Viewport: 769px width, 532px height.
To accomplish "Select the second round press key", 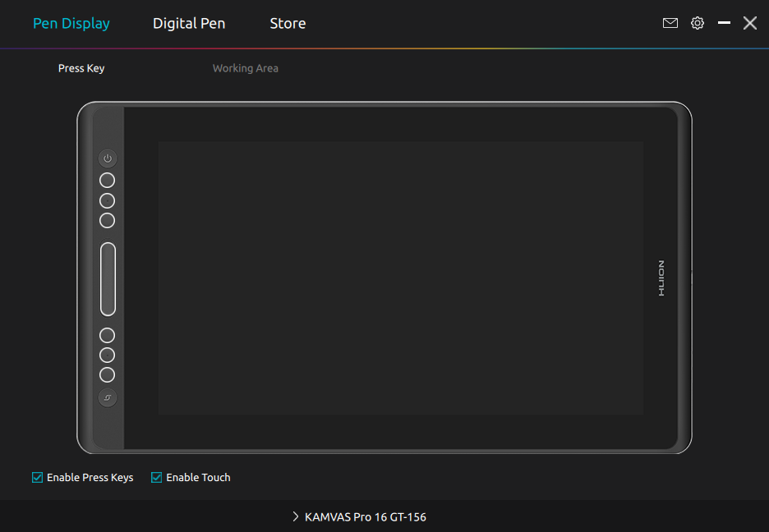I will pyautogui.click(x=108, y=200).
